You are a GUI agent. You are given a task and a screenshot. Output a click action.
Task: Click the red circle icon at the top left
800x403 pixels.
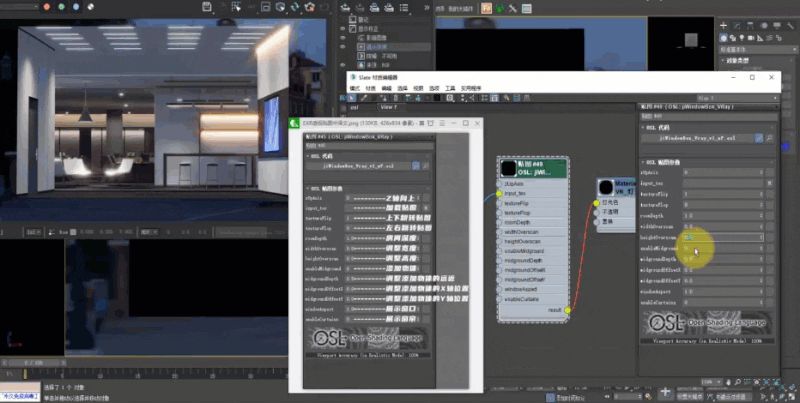pyautogui.click(x=46, y=7)
